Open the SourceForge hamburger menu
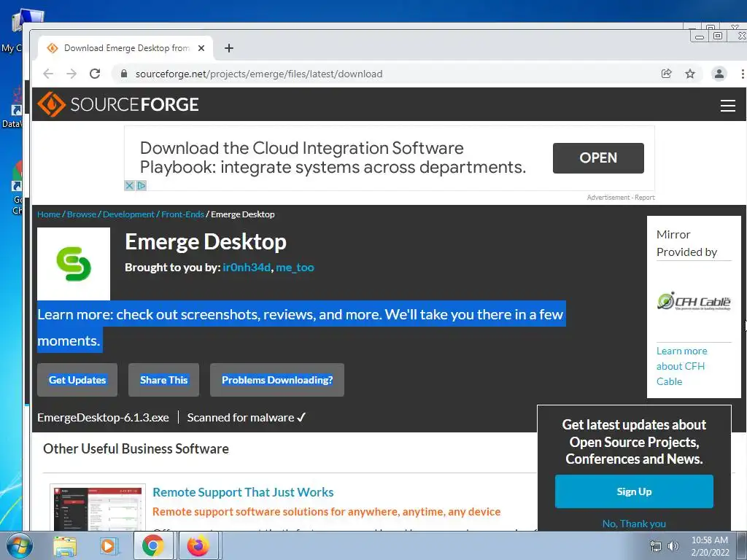The width and height of the screenshot is (747, 560). [727, 105]
